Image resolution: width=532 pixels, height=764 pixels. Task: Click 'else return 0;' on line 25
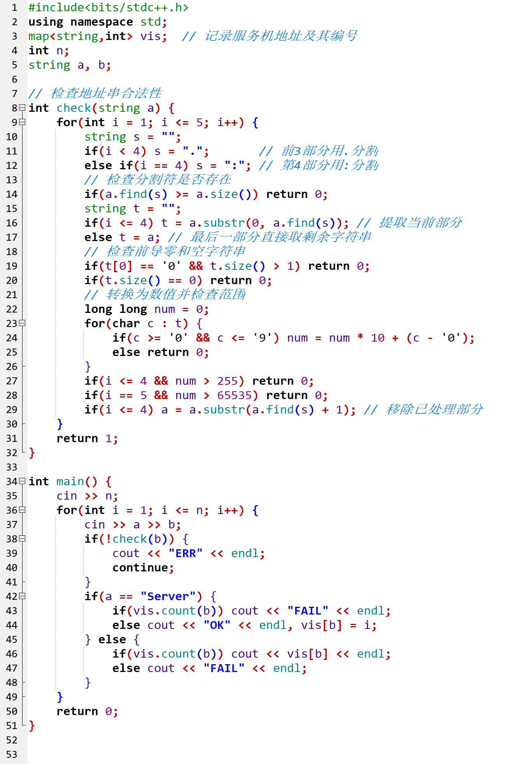coord(161,352)
